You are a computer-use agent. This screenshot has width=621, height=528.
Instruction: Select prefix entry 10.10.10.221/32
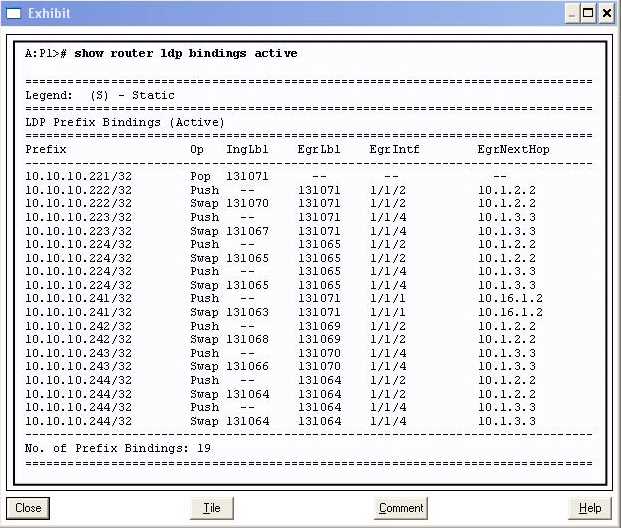[x=78, y=176]
